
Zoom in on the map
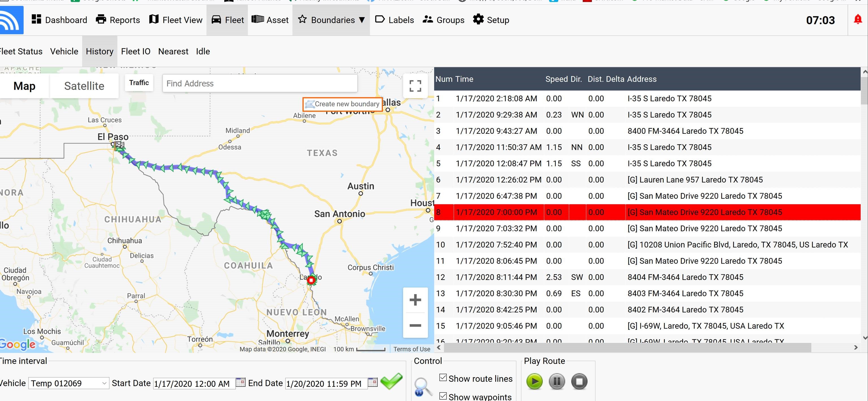415,300
